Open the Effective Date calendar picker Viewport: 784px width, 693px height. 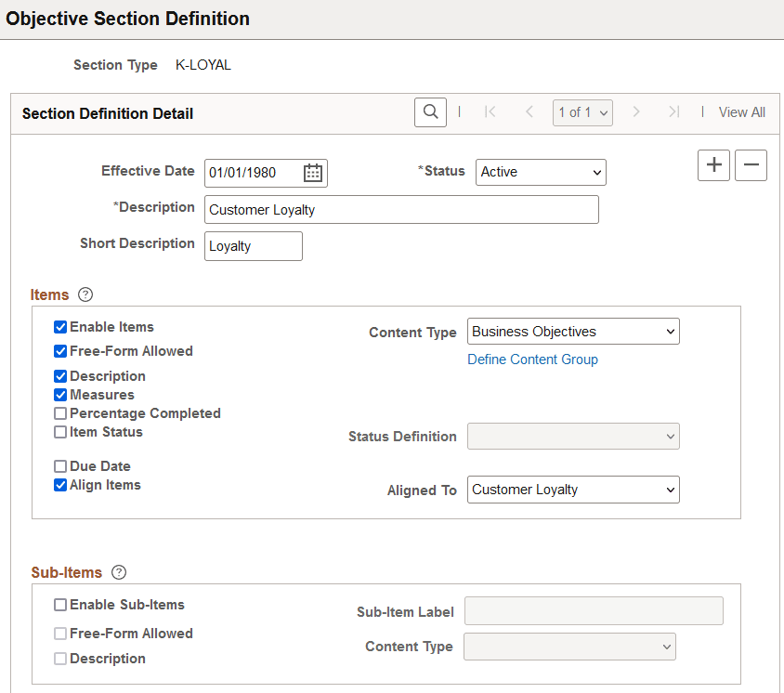(312, 172)
